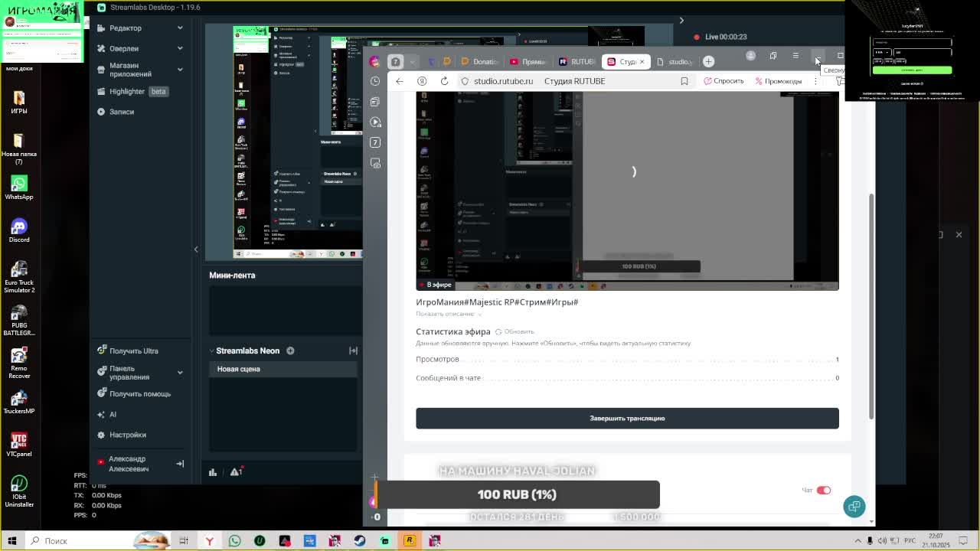The image size is (980, 551).
Task: Click Завершить трансляцию button
Action: (627, 419)
